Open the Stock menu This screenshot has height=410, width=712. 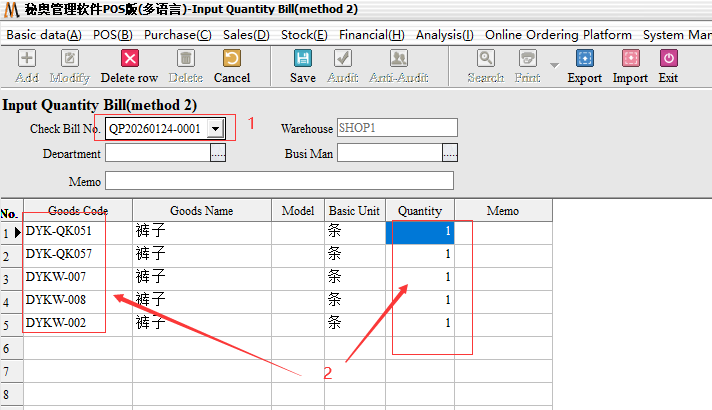pyautogui.click(x=304, y=34)
